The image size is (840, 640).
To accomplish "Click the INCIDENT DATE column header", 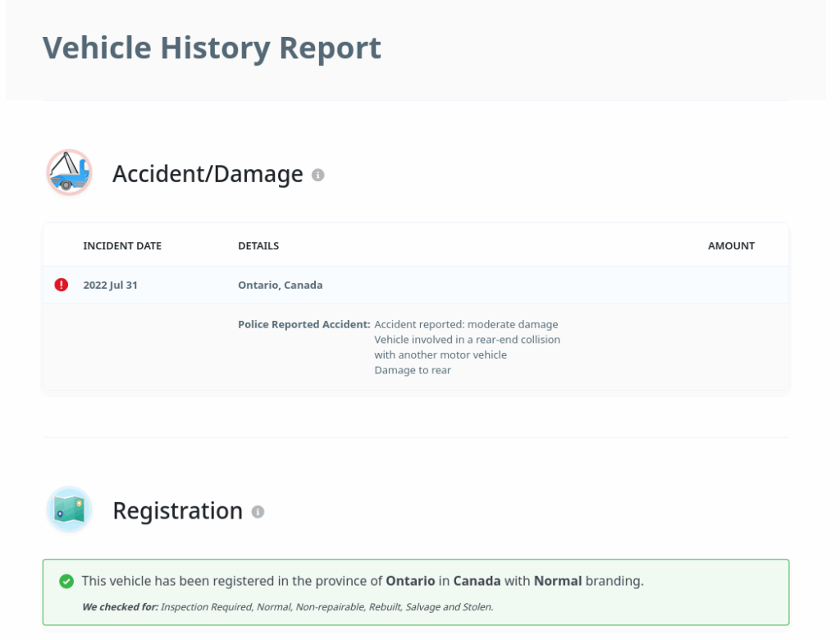I will [x=122, y=246].
